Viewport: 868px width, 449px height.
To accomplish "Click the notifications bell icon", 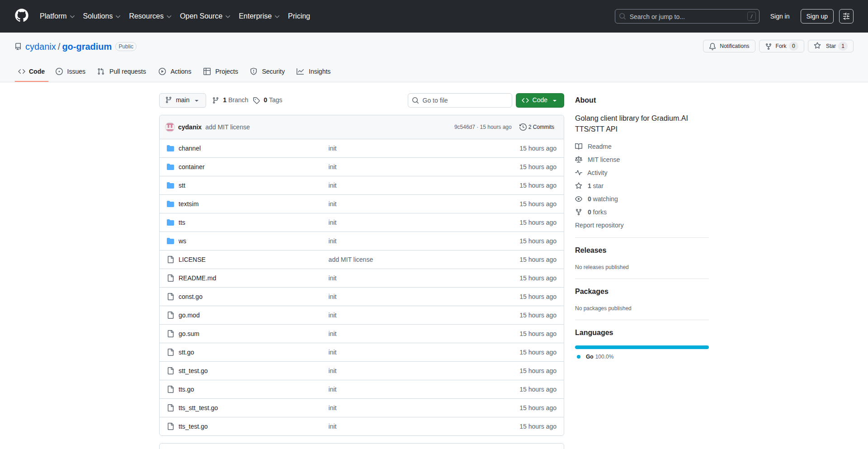I will 712,46.
